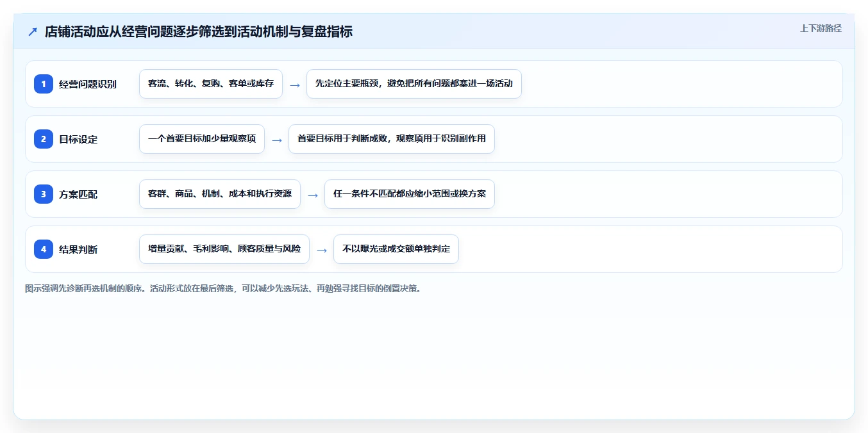Click the 客群、商品、机制、成本和执行资源 box

(220, 194)
